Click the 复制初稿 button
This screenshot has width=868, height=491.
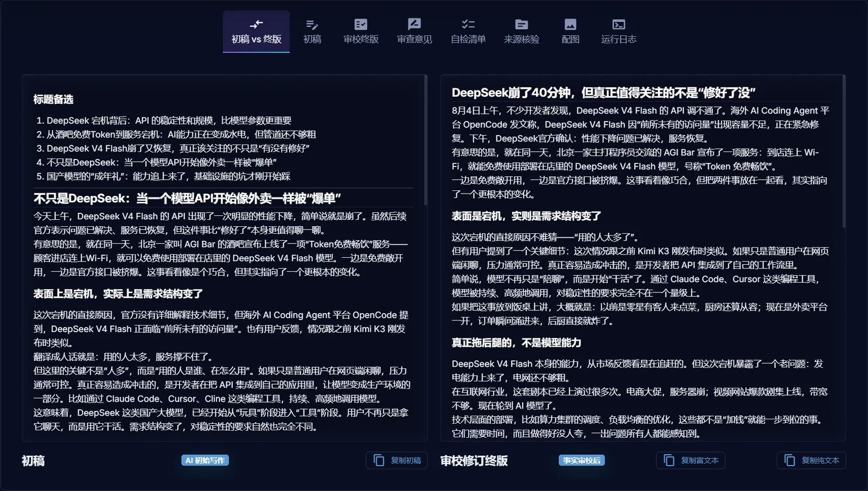(x=397, y=460)
